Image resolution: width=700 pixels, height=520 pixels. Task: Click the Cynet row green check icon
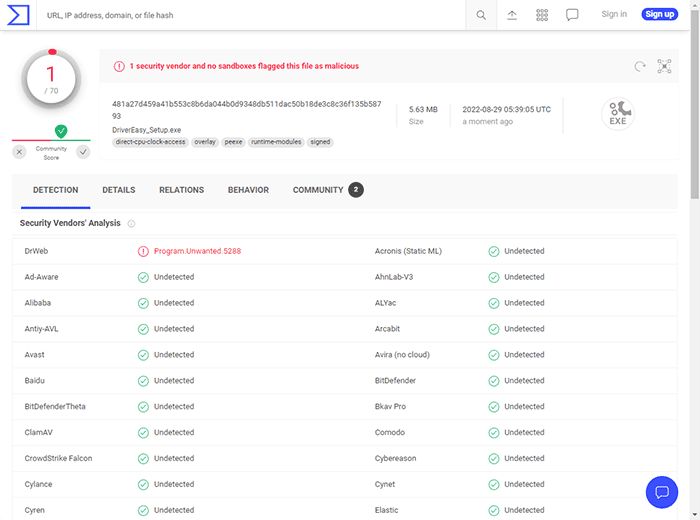494,484
